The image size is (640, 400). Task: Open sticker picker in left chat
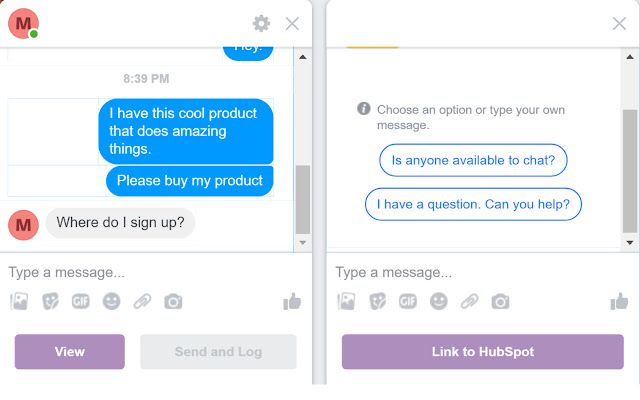coord(50,301)
